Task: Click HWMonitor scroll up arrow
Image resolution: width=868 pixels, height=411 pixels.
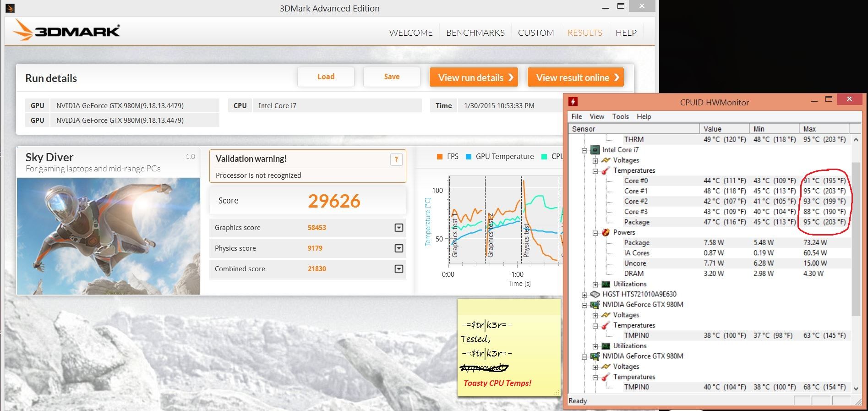Action: [x=856, y=139]
